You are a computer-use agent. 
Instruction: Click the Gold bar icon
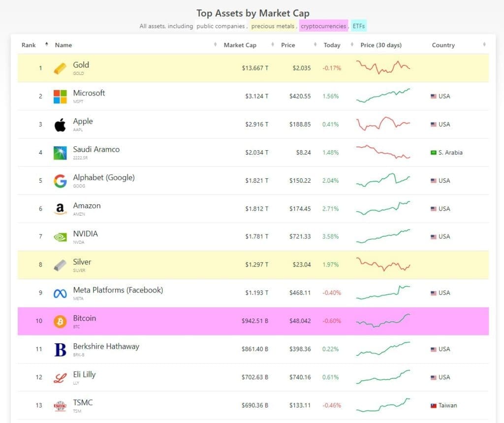point(60,68)
